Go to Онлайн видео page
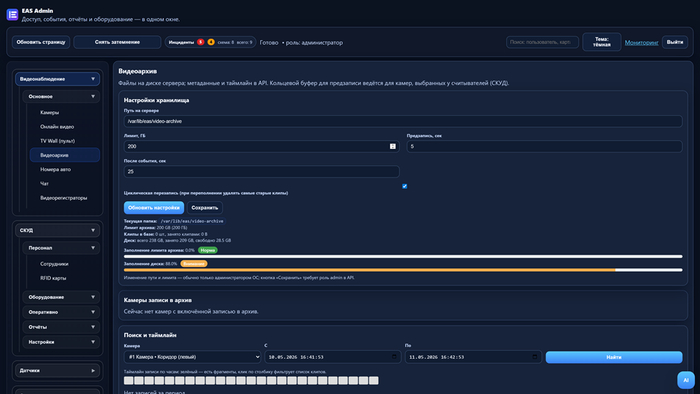This screenshot has width=700, height=394. coord(65,127)
